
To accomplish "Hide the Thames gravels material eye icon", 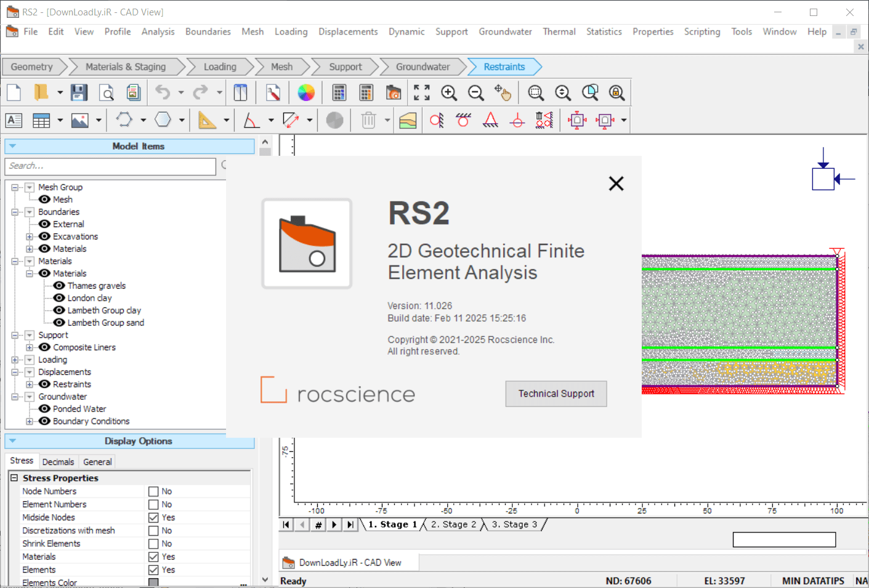I will tap(59, 286).
